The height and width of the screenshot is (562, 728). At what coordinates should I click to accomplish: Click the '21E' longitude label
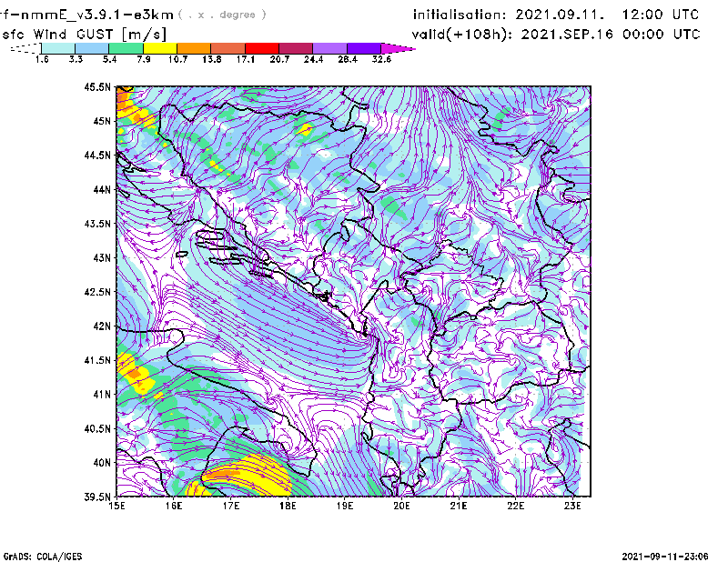click(x=459, y=506)
